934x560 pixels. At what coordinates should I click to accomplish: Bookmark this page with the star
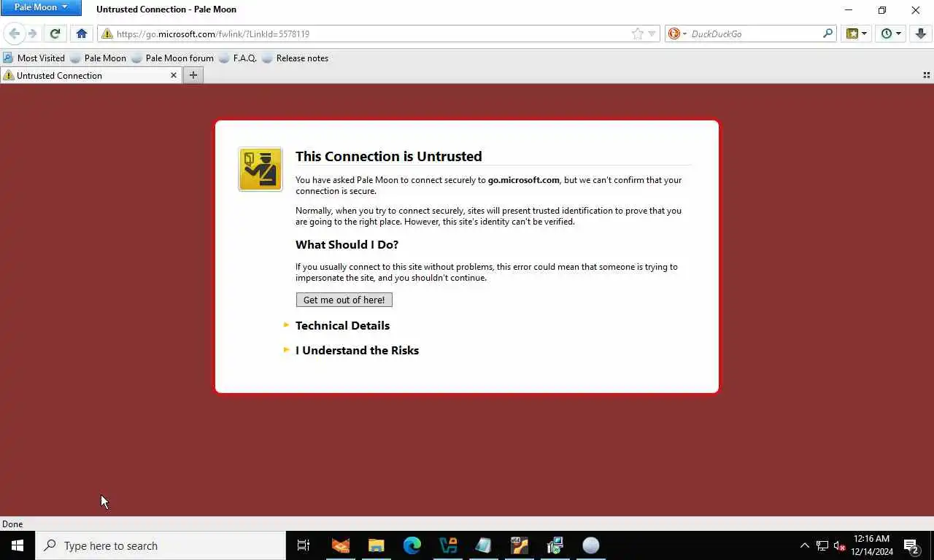coord(637,34)
